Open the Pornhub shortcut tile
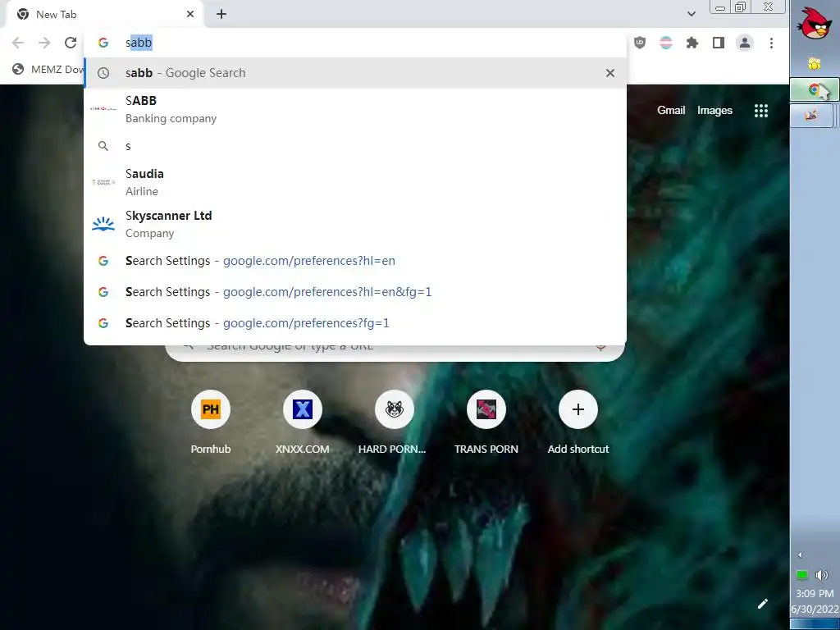Viewport: 840px width, 630px height. coord(211,422)
